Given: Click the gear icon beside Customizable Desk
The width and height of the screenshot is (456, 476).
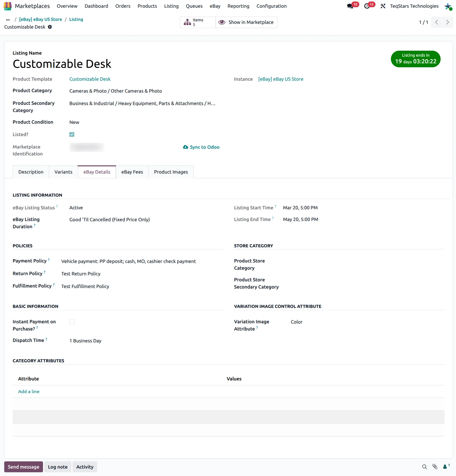Looking at the screenshot, I should (x=50, y=27).
